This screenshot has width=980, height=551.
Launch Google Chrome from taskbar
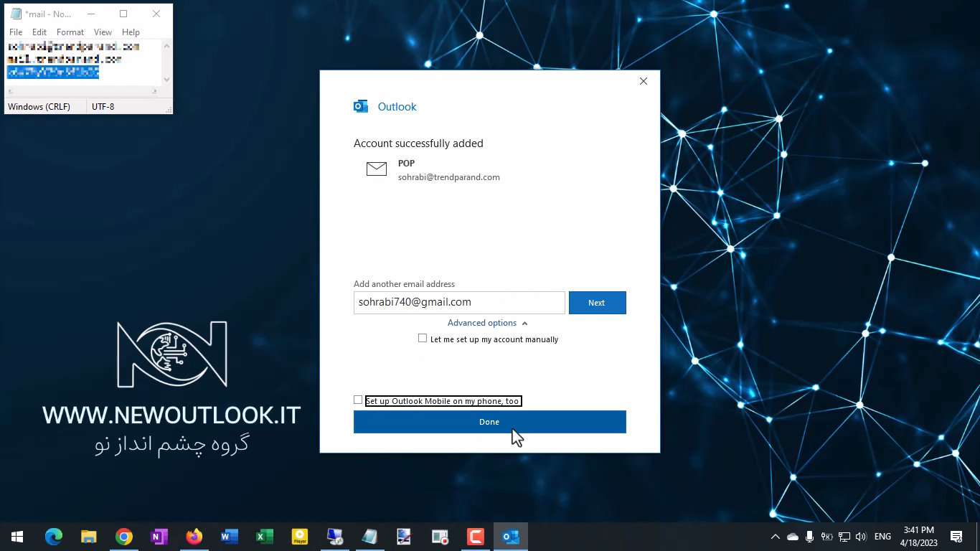point(124,537)
